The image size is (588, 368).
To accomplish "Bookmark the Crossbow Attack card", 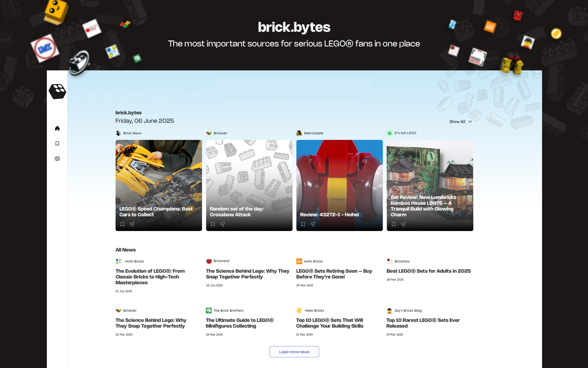I will click(213, 224).
